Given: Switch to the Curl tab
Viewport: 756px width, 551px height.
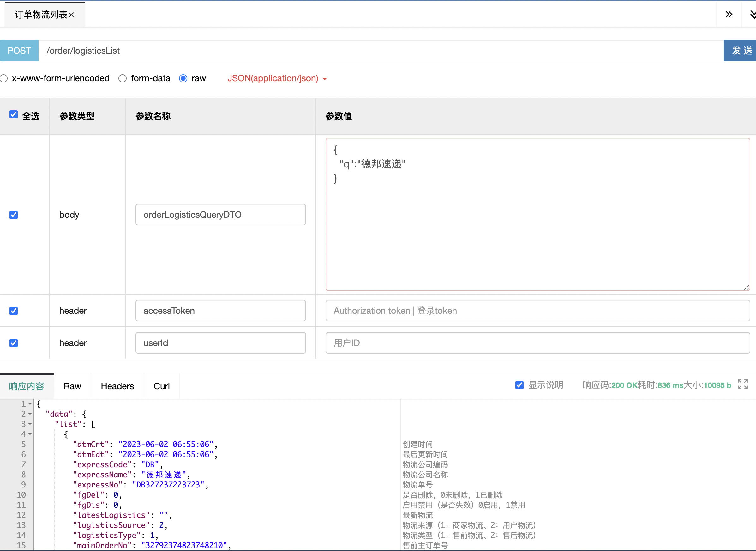Looking at the screenshot, I should [x=162, y=386].
